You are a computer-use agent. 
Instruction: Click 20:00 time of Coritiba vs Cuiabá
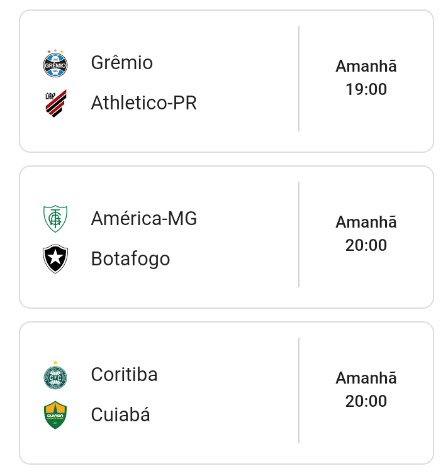366,401
